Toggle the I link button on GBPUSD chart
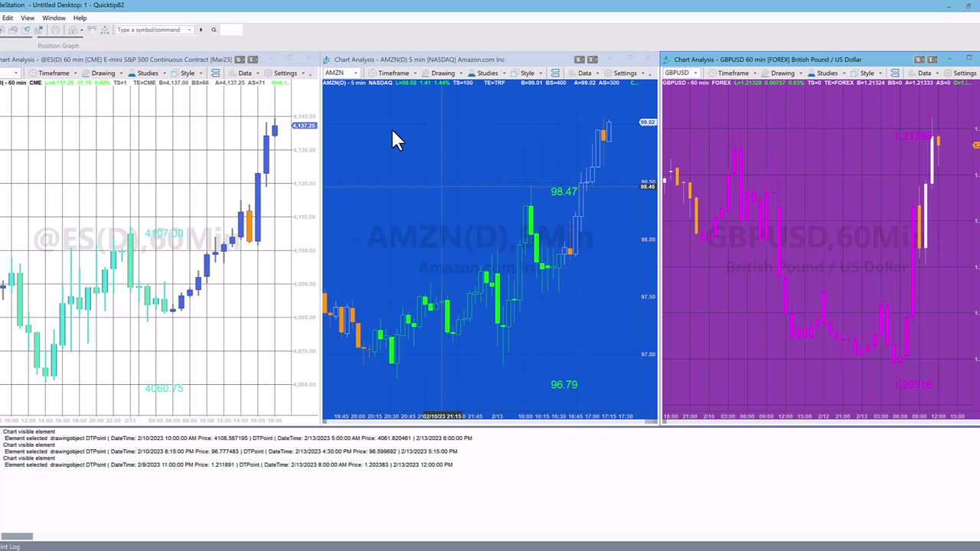Viewport: 980px width, 551px height. (932, 60)
